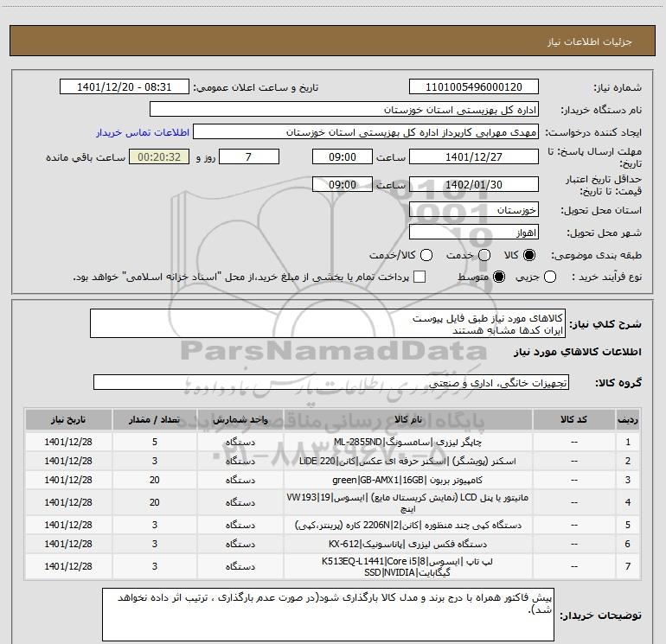Select the کالا/خدمت radio button

[426, 255]
